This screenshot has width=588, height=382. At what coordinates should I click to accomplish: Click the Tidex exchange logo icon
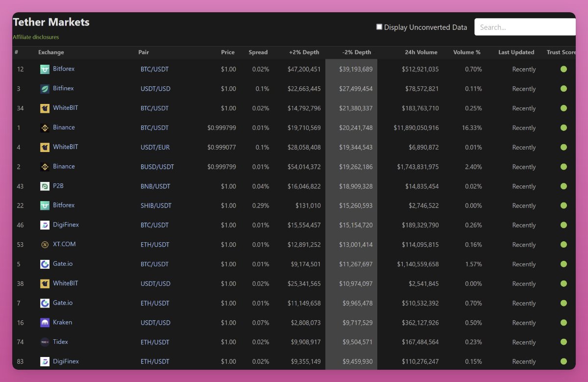pyautogui.click(x=45, y=342)
